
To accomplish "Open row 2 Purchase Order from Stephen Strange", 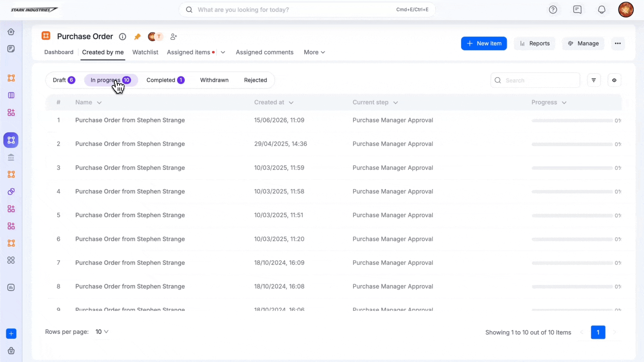I will click(130, 144).
